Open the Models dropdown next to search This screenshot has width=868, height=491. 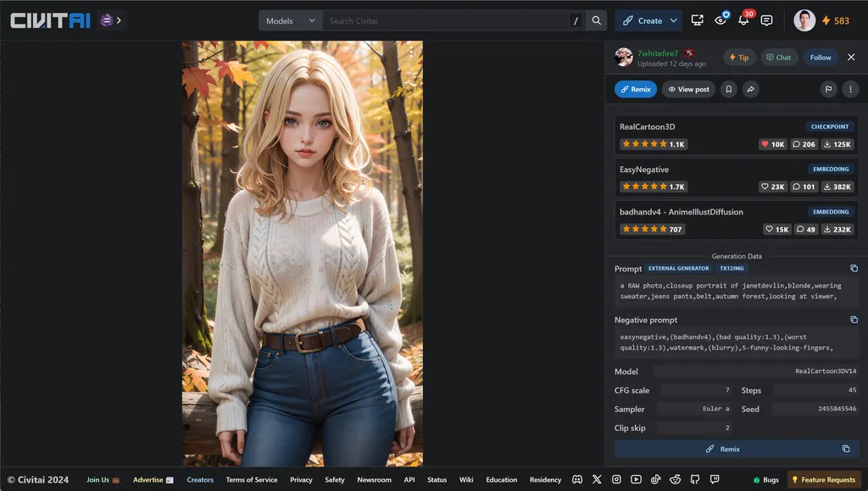[290, 20]
